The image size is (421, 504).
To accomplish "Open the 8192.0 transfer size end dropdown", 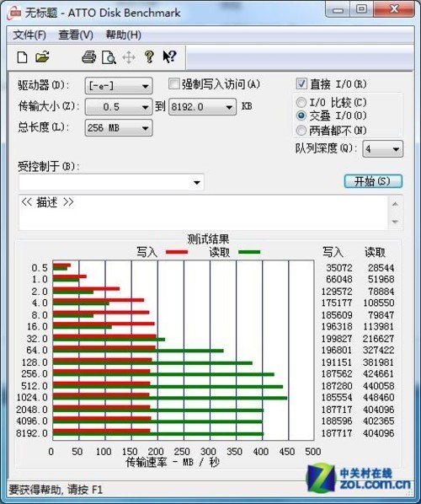I will click(202, 107).
